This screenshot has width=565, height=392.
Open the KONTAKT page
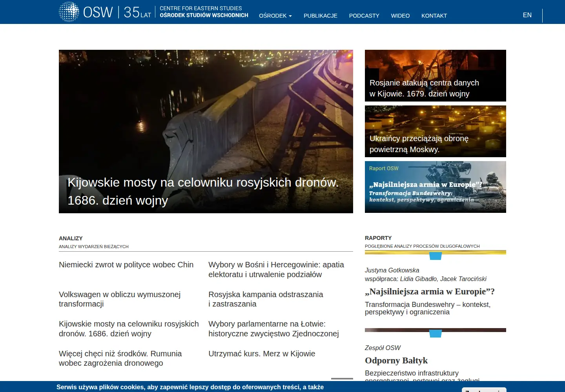point(434,16)
